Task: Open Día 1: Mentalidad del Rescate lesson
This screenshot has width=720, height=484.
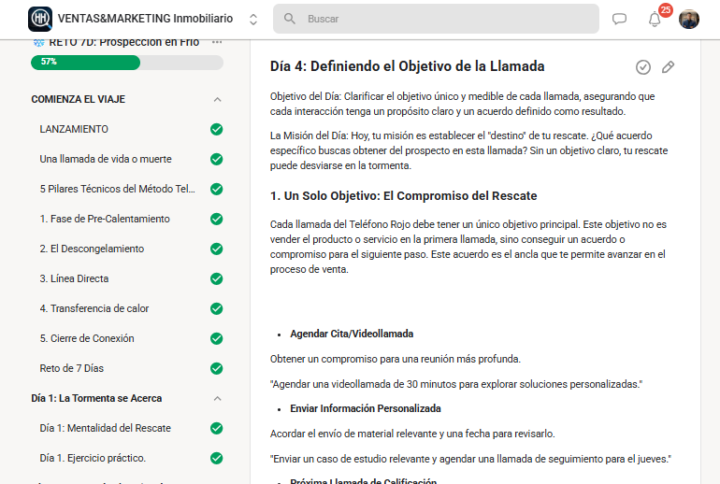Action: (x=105, y=428)
